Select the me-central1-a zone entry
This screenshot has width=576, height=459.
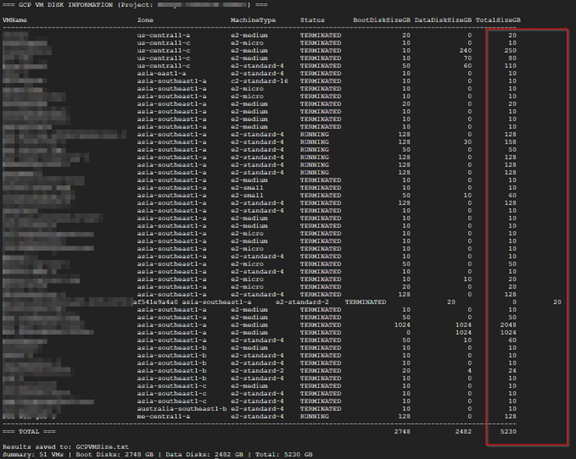click(x=163, y=416)
